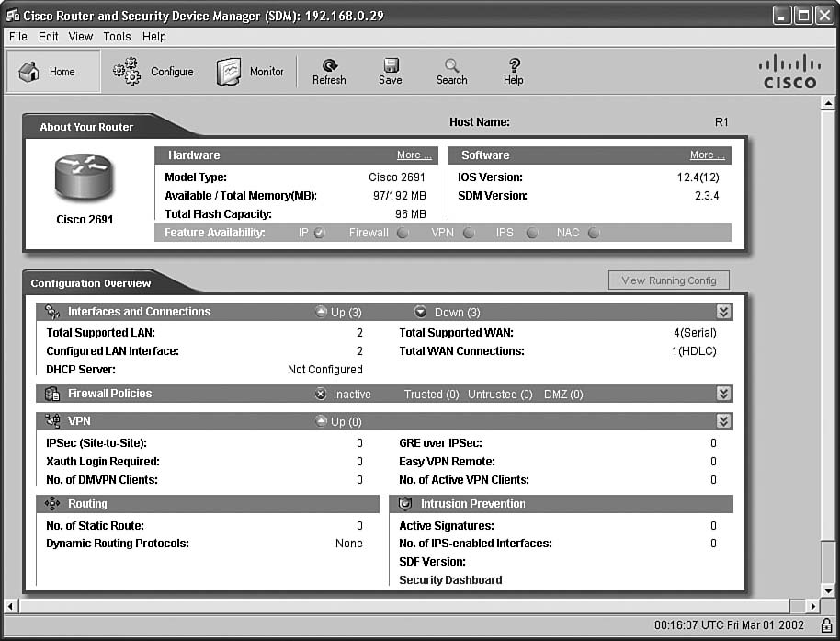This screenshot has width=840, height=641.
Task: Click the DHCP Server Not Configured value
Action: 325,370
